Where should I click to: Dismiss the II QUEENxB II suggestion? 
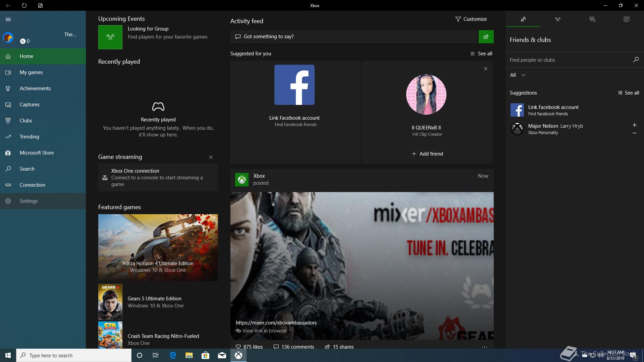[x=486, y=69]
